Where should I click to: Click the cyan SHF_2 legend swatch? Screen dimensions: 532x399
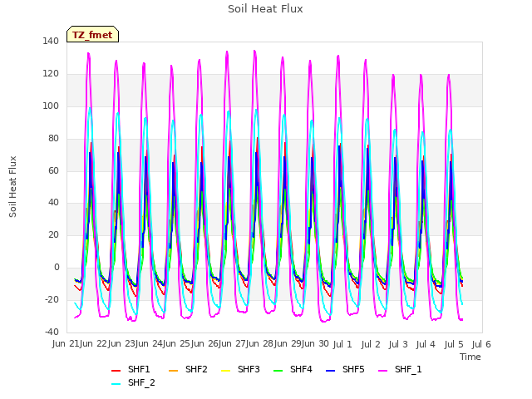click(116, 384)
